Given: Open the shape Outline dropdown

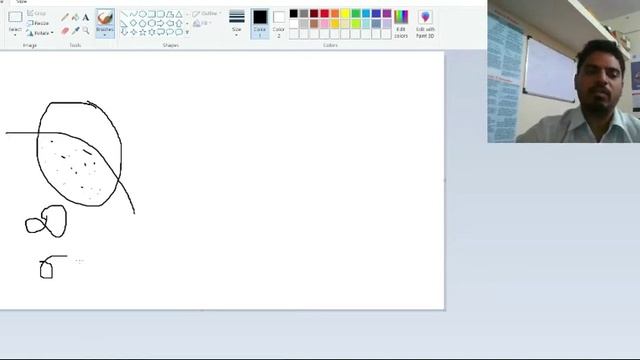Looking at the screenshot, I should click(x=206, y=13).
